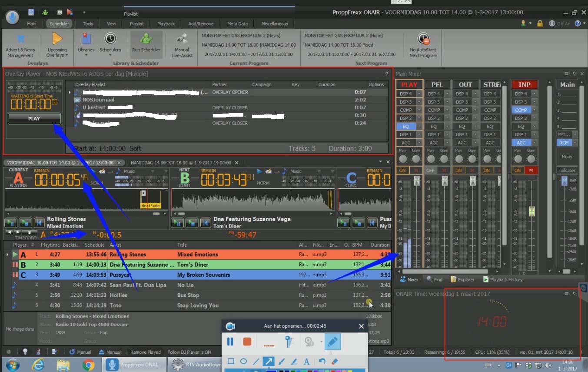Select the ellipse drawing tool
This screenshot has height=372, width=588.
tap(244, 362)
